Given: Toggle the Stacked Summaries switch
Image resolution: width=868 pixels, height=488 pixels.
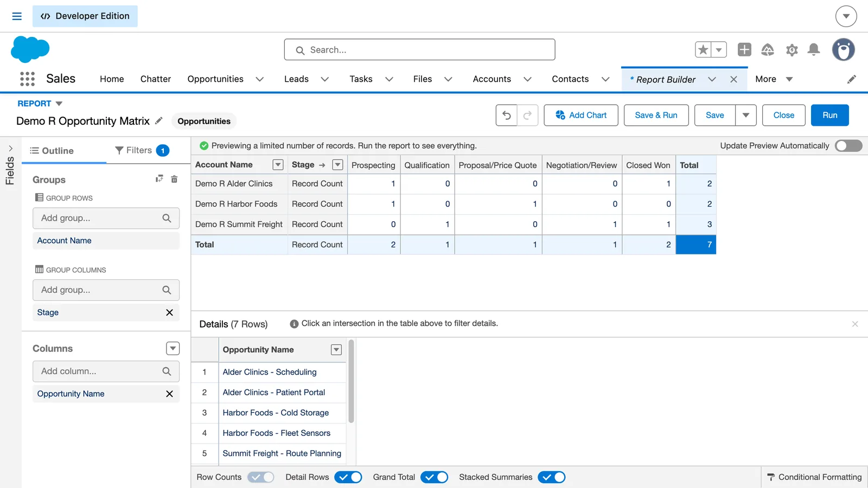Looking at the screenshot, I should [552, 477].
